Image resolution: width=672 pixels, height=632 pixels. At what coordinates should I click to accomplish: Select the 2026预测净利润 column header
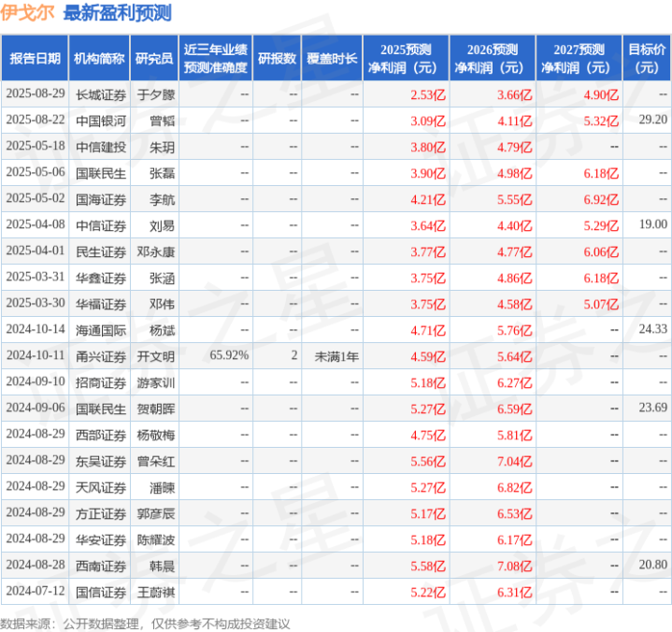[493, 58]
